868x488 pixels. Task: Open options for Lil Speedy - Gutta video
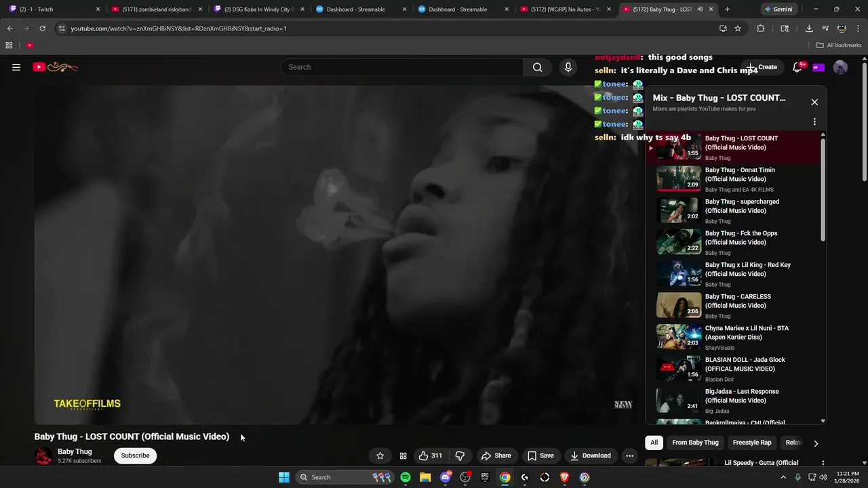click(x=823, y=464)
